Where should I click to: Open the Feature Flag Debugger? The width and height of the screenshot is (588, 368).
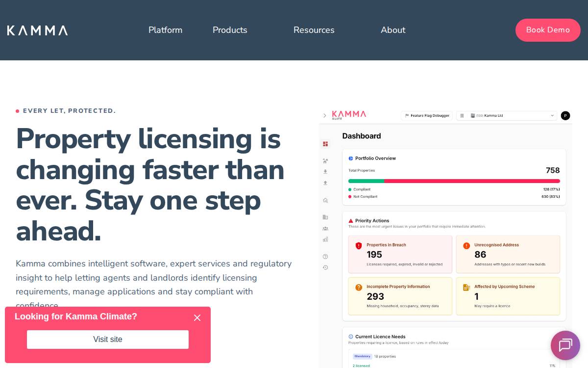(426, 116)
